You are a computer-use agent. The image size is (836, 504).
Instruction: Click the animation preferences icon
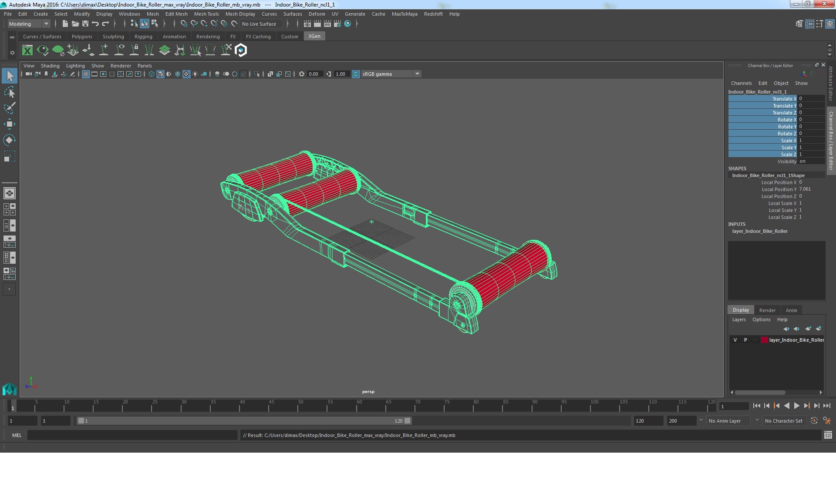coord(827,421)
